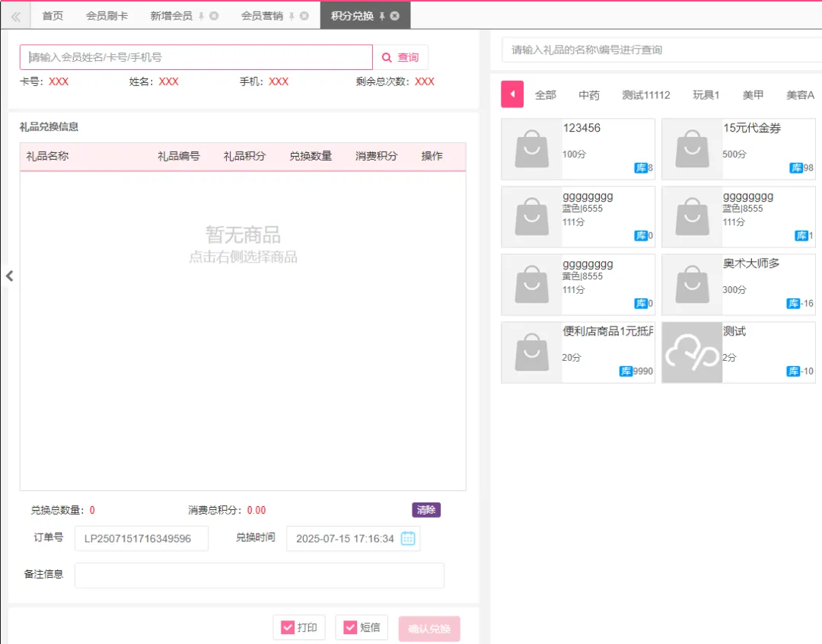Click the shopping bag icon of 15元代金券

pos(692,148)
